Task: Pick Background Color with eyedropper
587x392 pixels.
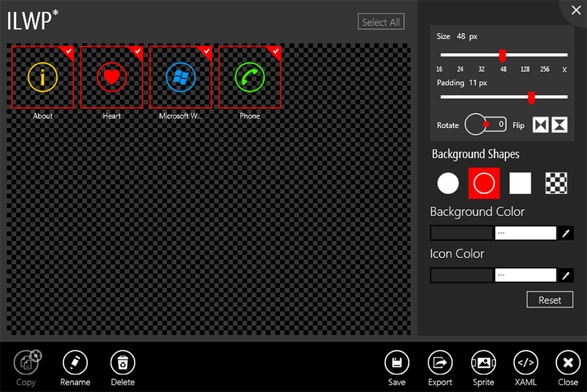Action: tap(566, 233)
